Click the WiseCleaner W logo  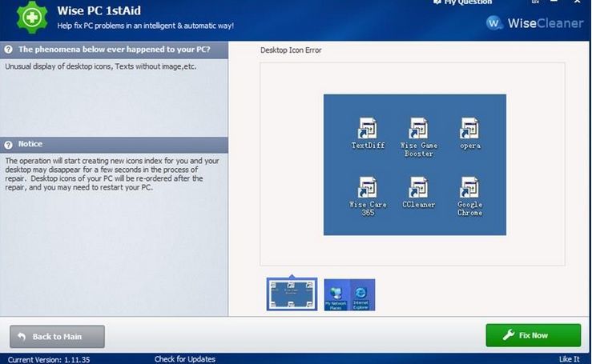point(494,23)
